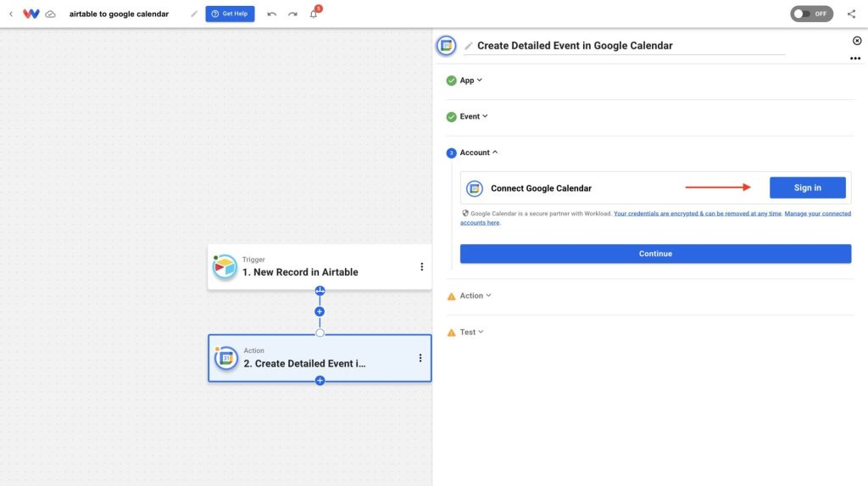This screenshot has height=486, width=868.
Task: Click the workflow name airtable to google calendar
Action: [119, 14]
